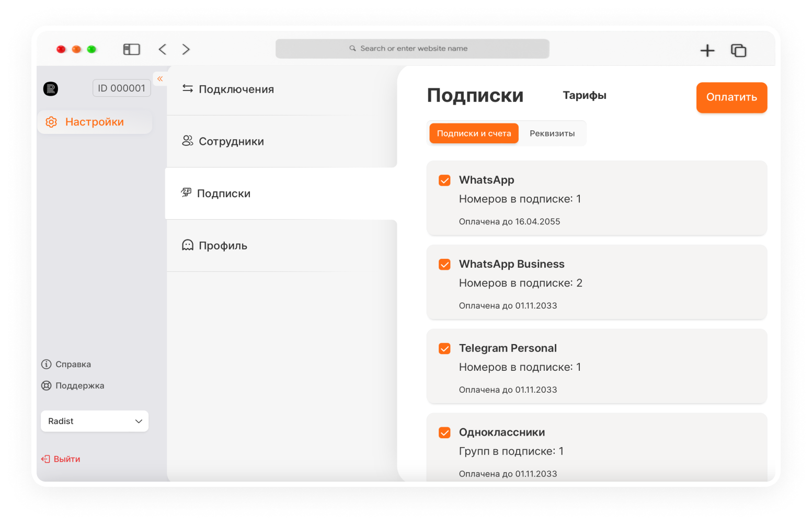Click the WhatsApp Business subscription title
The image size is (812, 524).
click(x=512, y=264)
